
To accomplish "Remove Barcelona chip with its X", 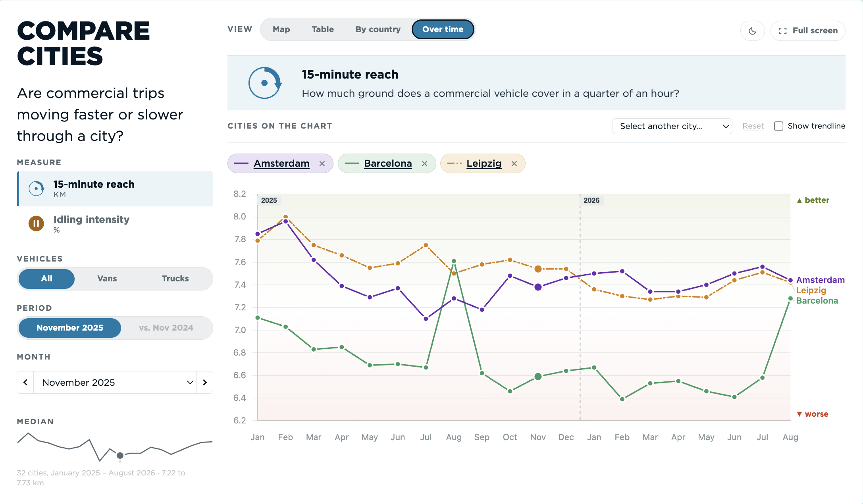I will [x=424, y=164].
